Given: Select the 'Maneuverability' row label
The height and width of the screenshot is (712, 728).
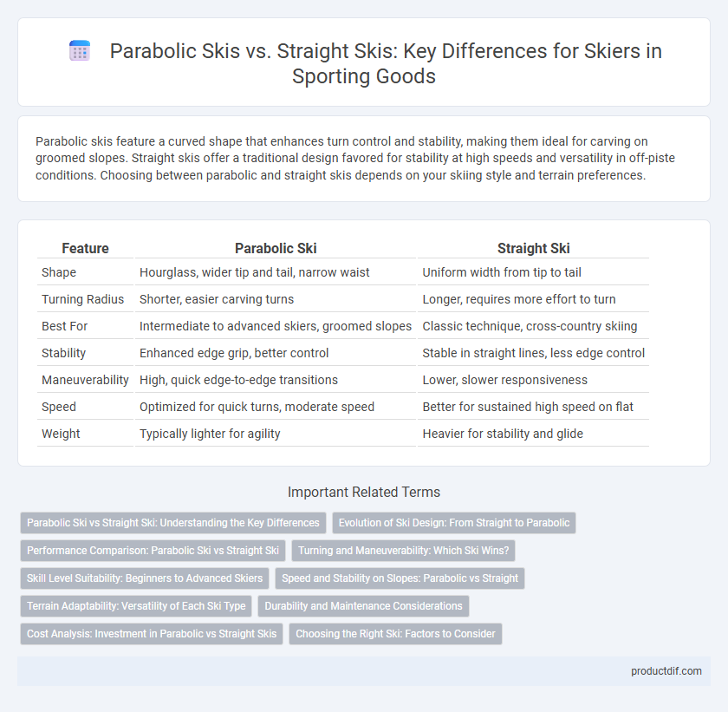Looking at the screenshot, I should pos(85,380).
